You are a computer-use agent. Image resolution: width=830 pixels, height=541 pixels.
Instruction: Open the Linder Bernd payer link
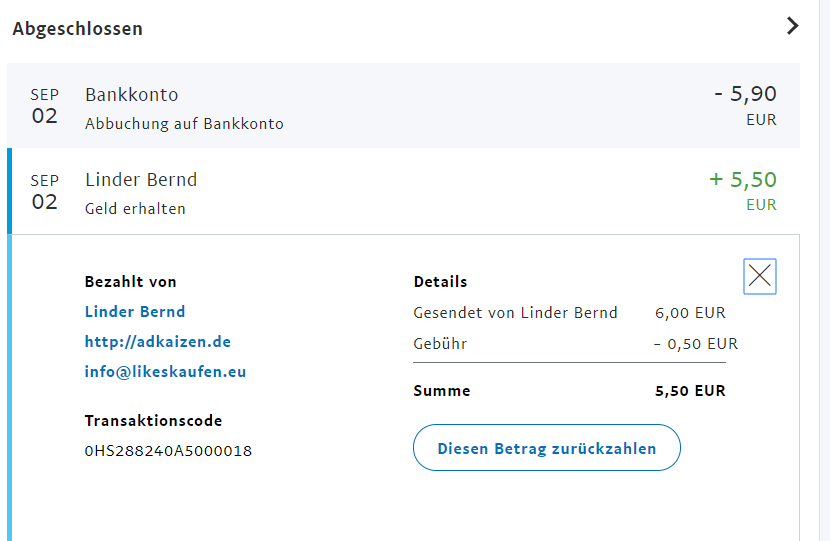pyautogui.click(x=135, y=312)
